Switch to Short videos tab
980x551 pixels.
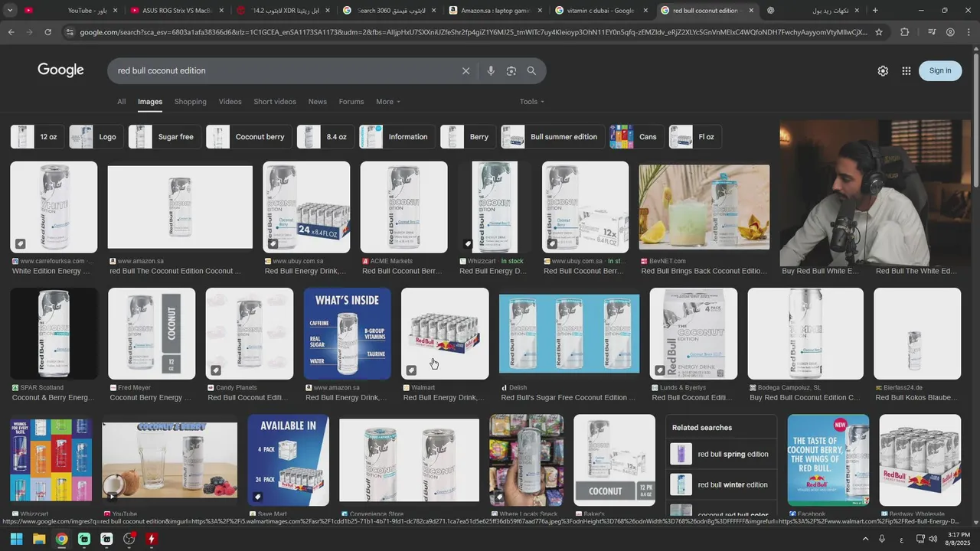coord(275,102)
